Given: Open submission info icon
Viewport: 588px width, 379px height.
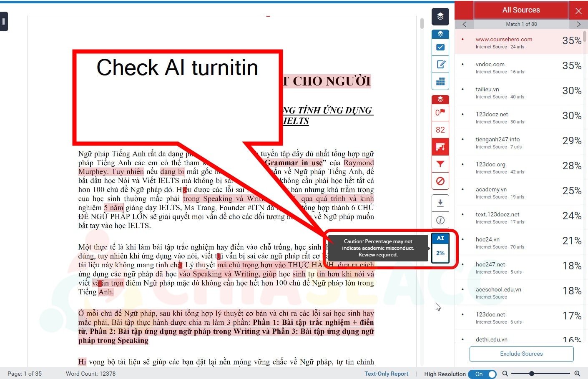Looking at the screenshot, I should pyautogui.click(x=440, y=220).
